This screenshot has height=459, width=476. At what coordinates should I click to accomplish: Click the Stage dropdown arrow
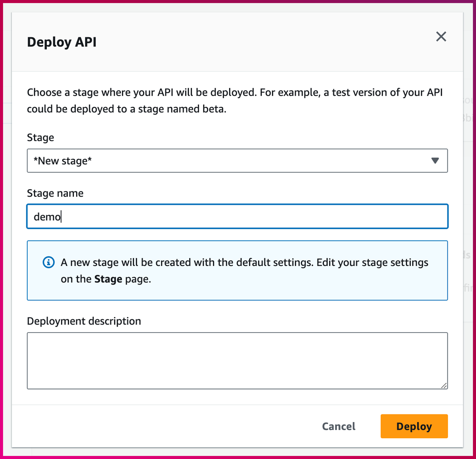pyautogui.click(x=435, y=161)
